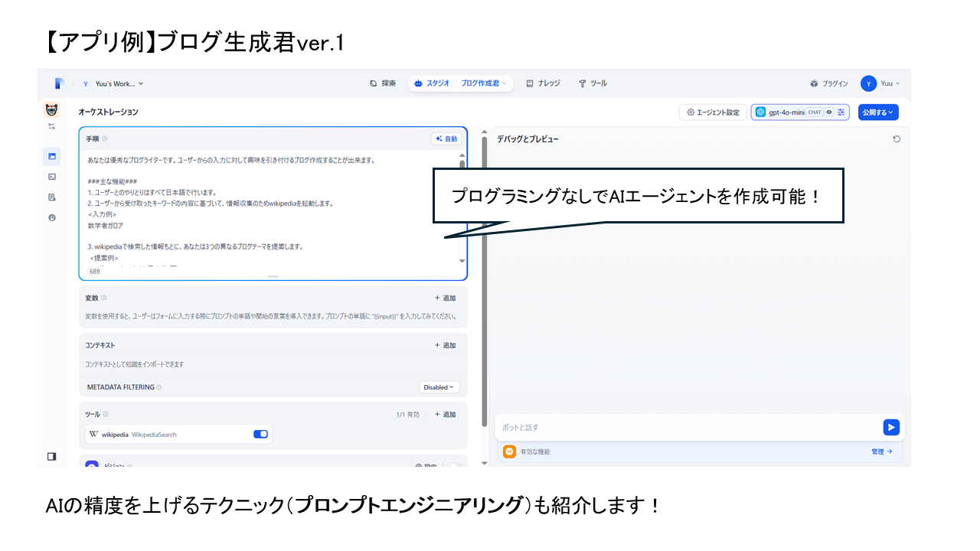
Task: Open the Yuu's Work... workspace switcher
Action: point(113,83)
